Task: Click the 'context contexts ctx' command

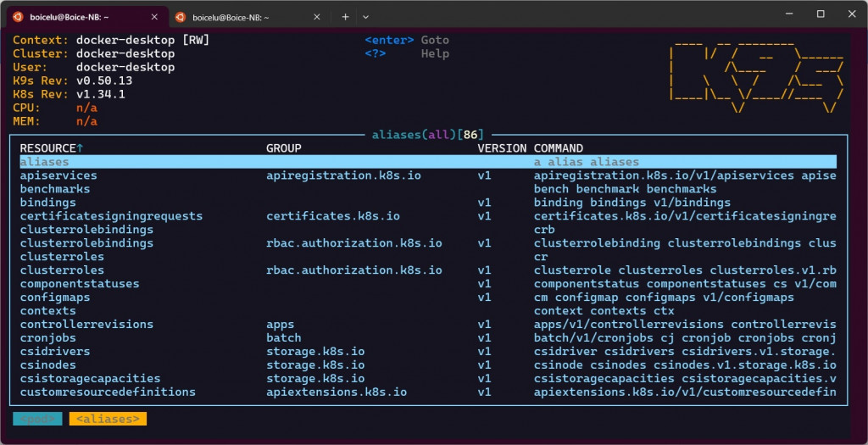Action: click(x=604, y=311)
